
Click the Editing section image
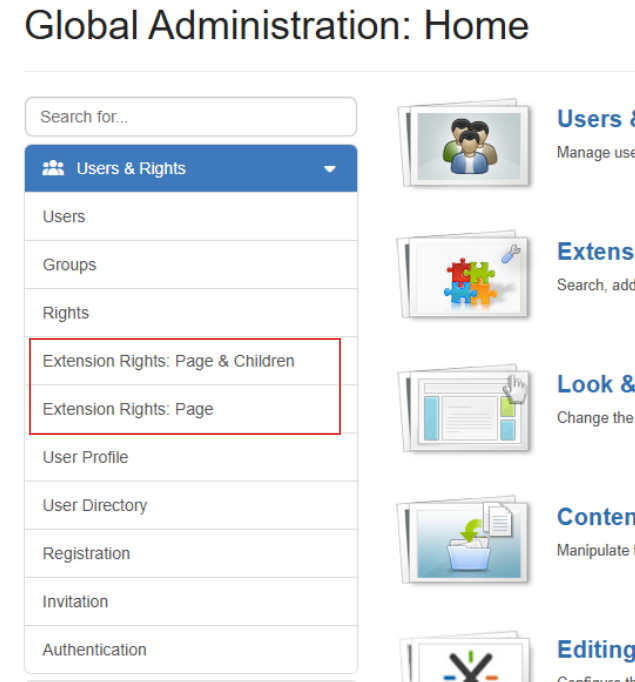coord(467,660)
